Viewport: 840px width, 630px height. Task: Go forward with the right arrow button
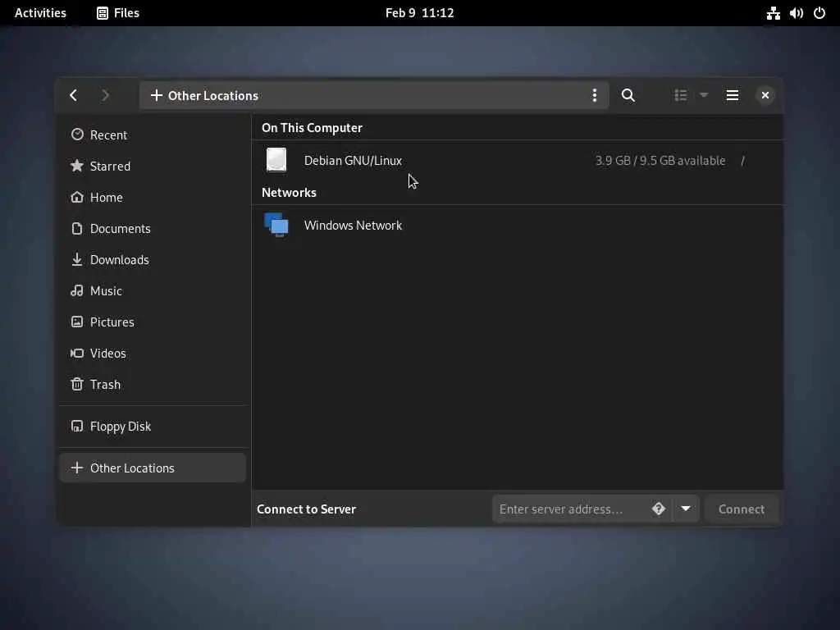(105, 95)
